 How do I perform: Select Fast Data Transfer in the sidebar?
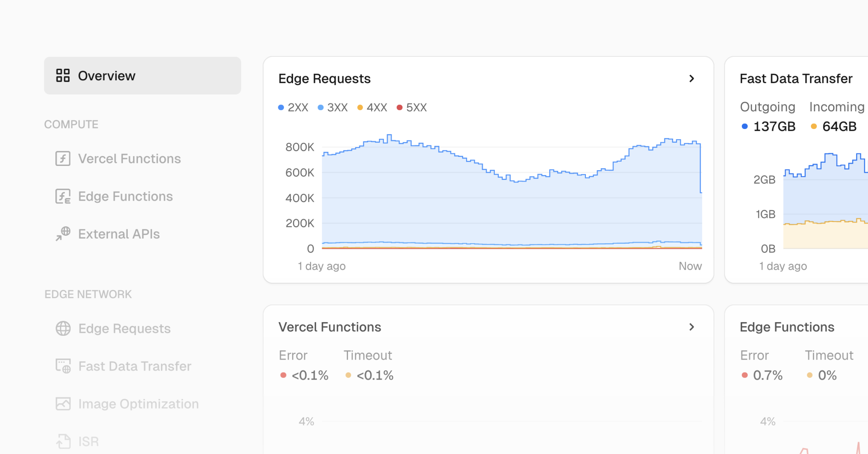coord(135,366)
